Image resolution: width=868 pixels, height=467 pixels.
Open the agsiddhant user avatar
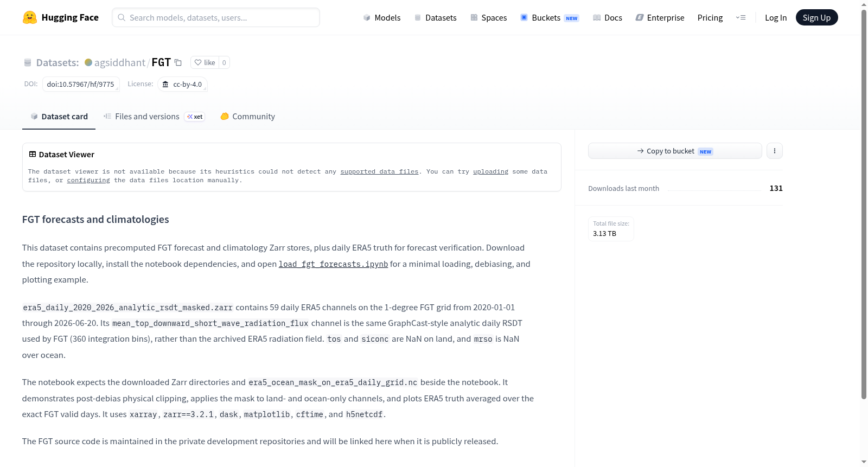click(88, 62)
